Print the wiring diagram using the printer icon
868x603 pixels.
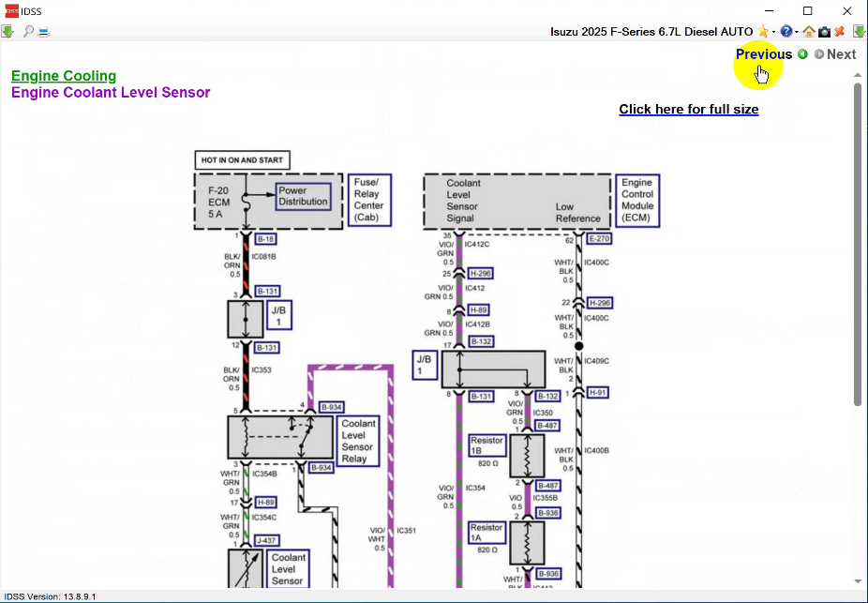point(42,31)
